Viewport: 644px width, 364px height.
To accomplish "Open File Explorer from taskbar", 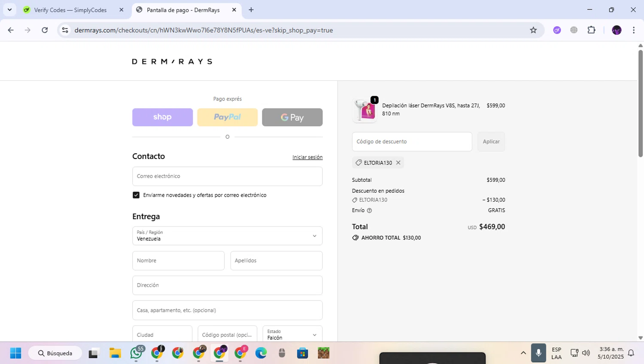I will point(115,353).
